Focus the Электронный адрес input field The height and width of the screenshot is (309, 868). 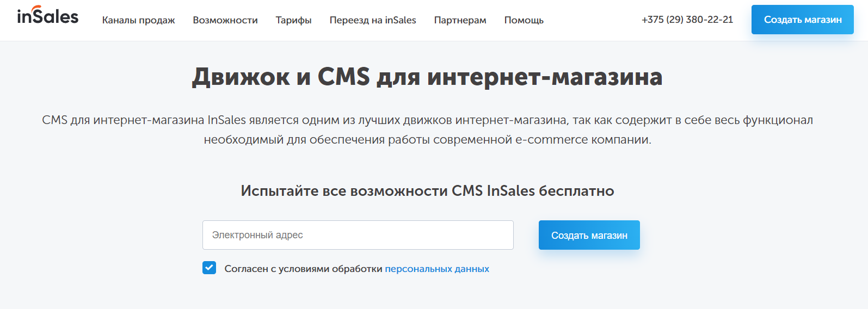point(358,235)
